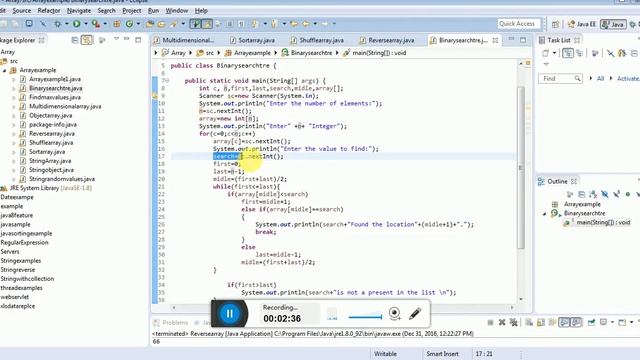Fold the main method at line 7
This screenshot has width=640, height=360.
167,81
